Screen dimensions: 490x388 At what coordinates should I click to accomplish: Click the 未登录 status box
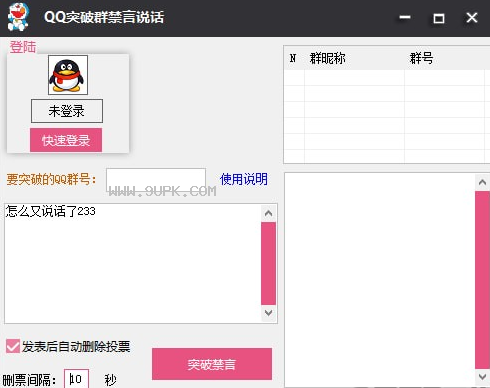tap(67, 111)
